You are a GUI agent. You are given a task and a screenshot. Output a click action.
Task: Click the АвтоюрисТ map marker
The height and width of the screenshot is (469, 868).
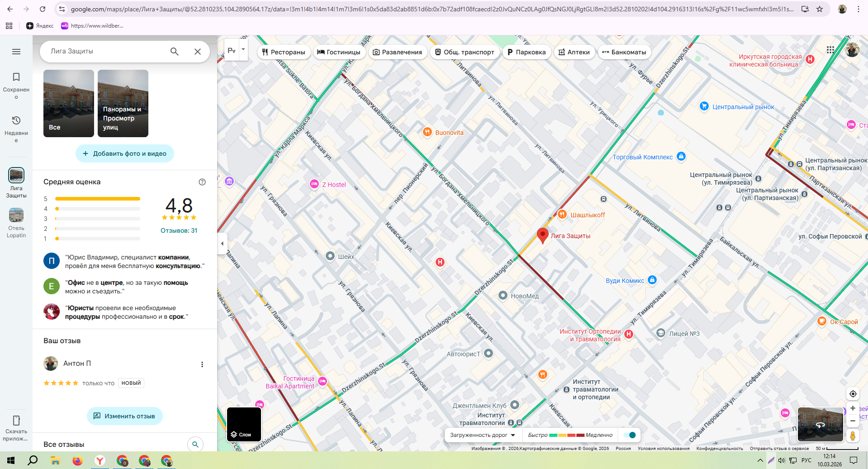coord(489,353)
